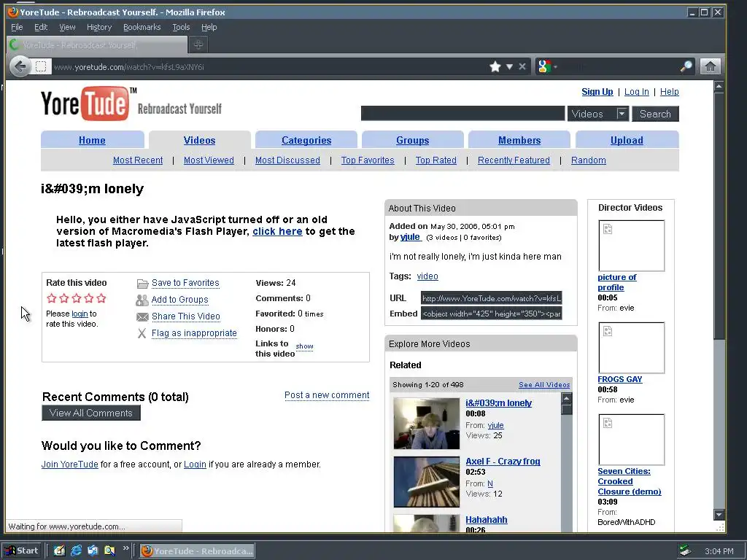Open the Axel F - Crazy frog video link
This screenshot has height=560, width=747.
pyautogui.click(x=503, y=461)
